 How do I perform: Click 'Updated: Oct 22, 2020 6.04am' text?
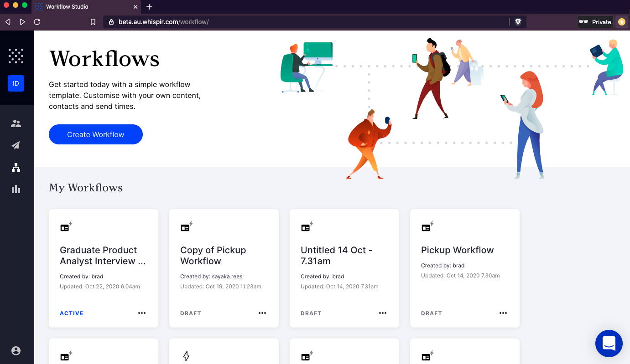point(100,287)
